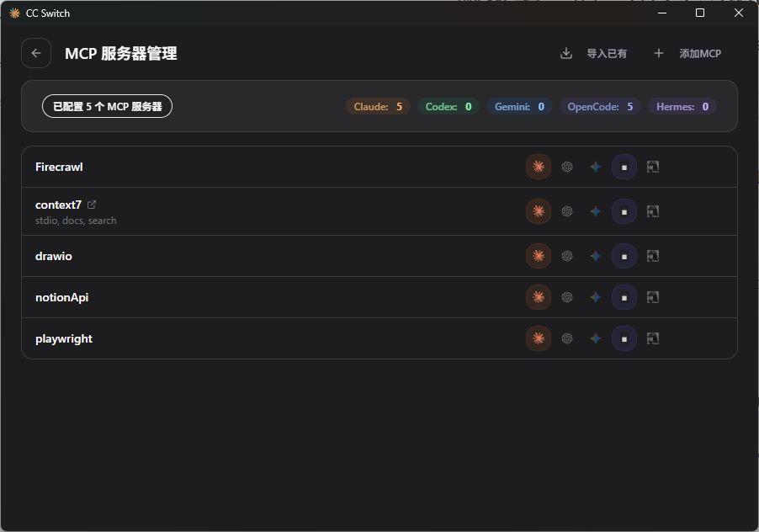759x532 pixels.
Task: Click OpenCode icon in notionApi row
Action: point(624,297)
